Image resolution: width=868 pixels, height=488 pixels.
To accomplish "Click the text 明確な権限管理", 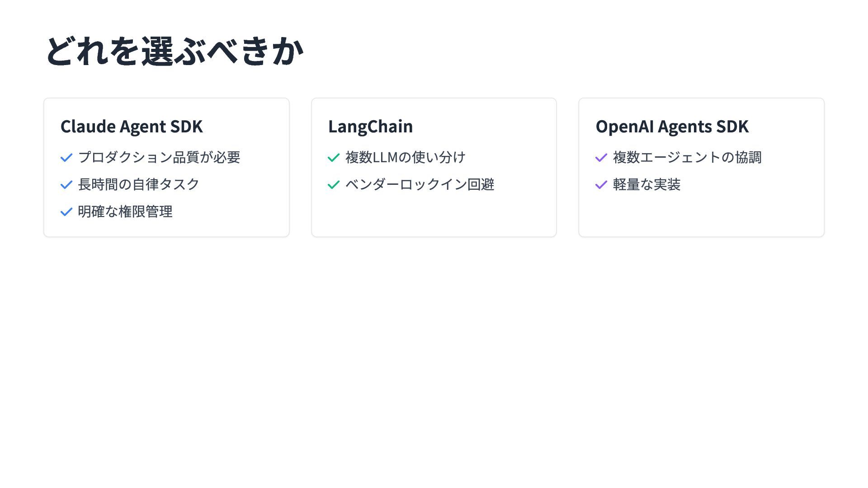I will (125, 211).
